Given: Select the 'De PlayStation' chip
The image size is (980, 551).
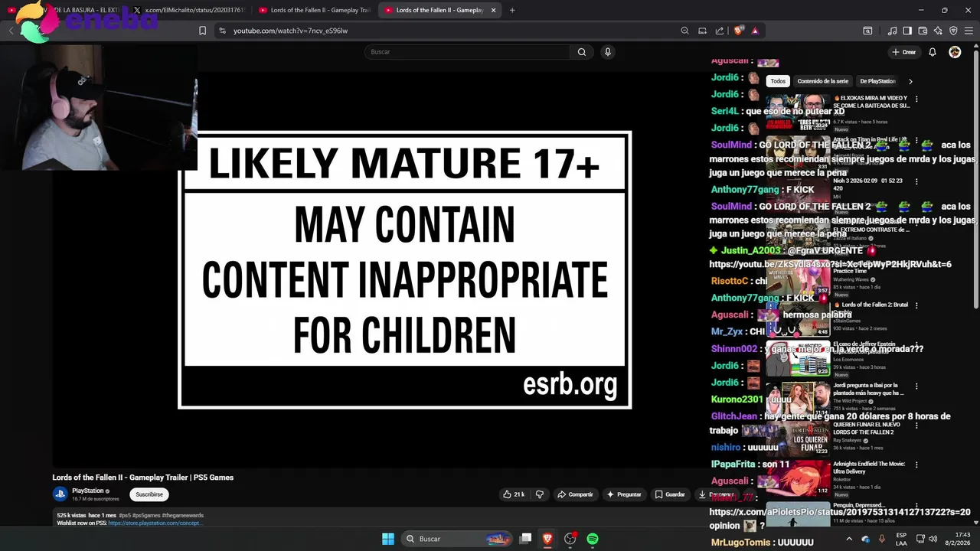Looking at the screenshot, I should click(x=877, y=81).
